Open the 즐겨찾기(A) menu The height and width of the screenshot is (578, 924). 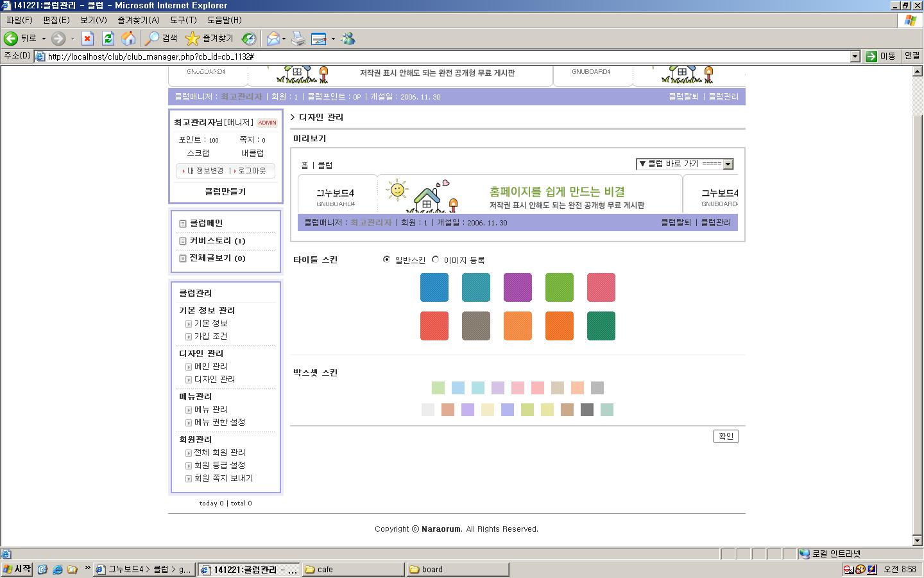click(138, 20)
